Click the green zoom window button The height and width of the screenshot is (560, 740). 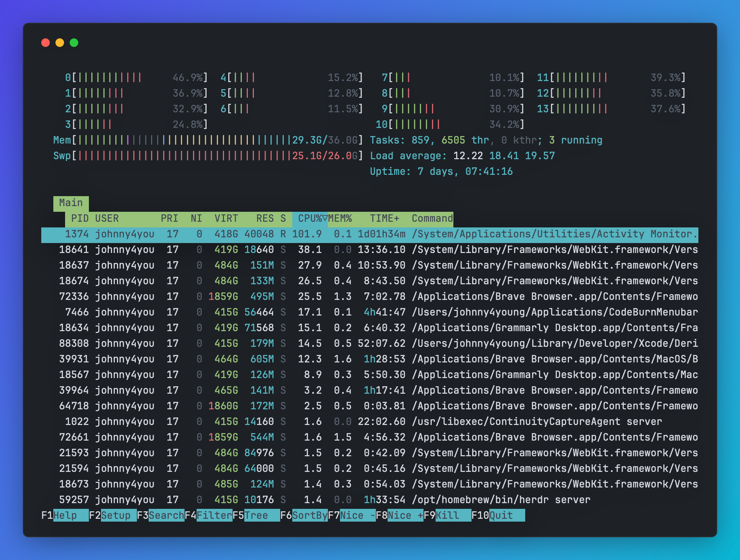[x=74, y=43]
